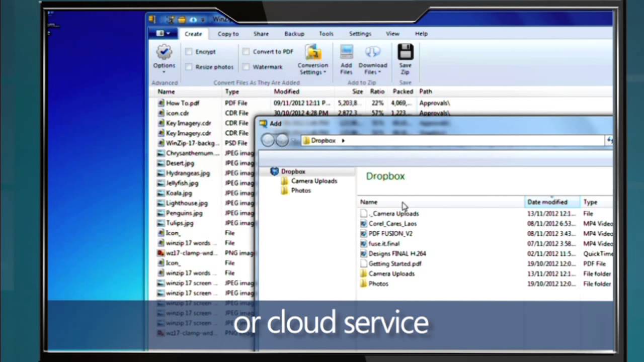The image size is (644, 362).
Task: Go to the Backup tab
Action: pos(294,34)
